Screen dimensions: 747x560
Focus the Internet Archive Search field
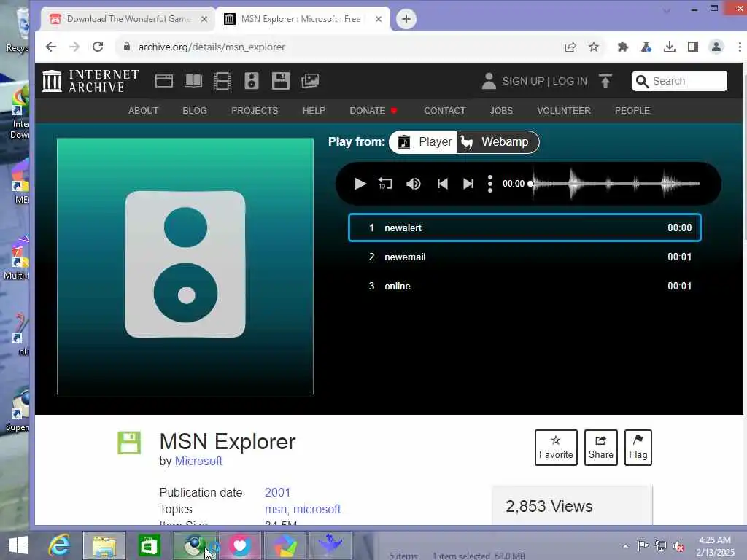680,81
